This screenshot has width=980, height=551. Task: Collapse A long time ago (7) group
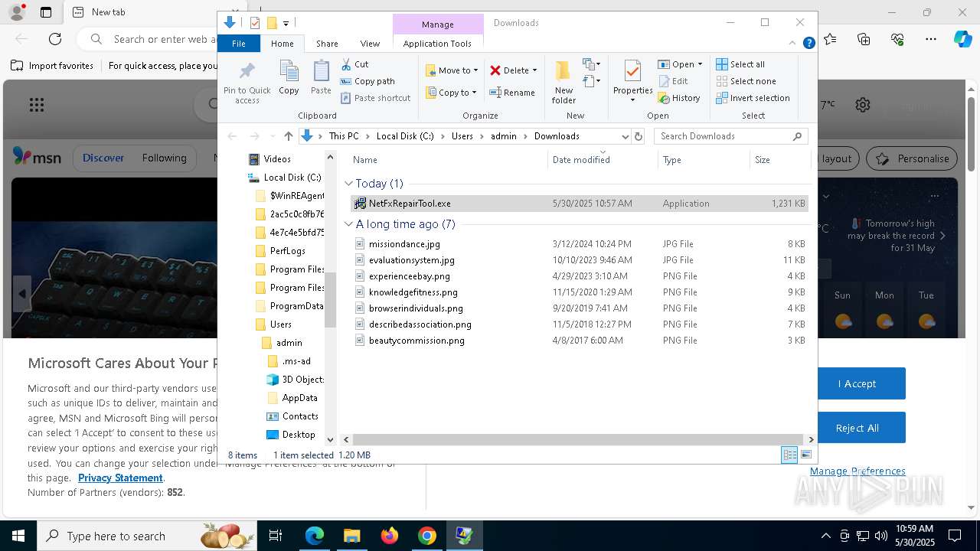click(349, 224)
